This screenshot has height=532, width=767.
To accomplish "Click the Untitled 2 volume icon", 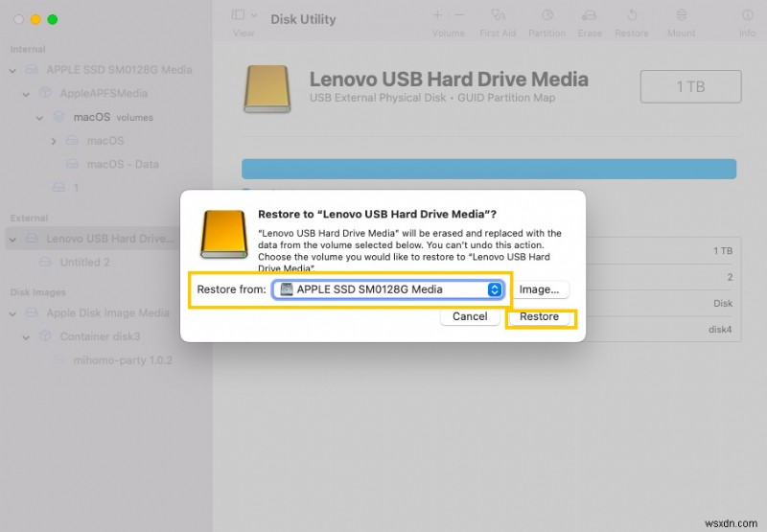I will coord(45,262).
